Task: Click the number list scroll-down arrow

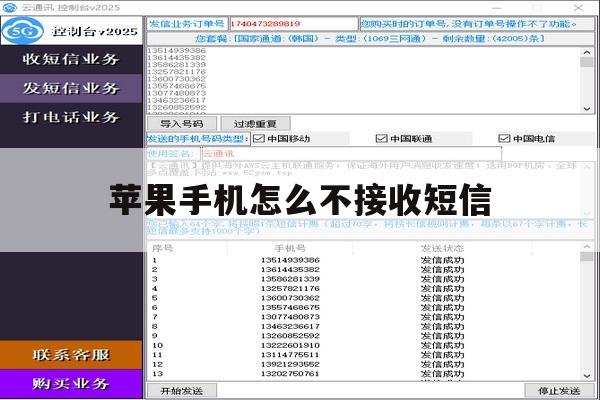Action: (x=587, y=109)
